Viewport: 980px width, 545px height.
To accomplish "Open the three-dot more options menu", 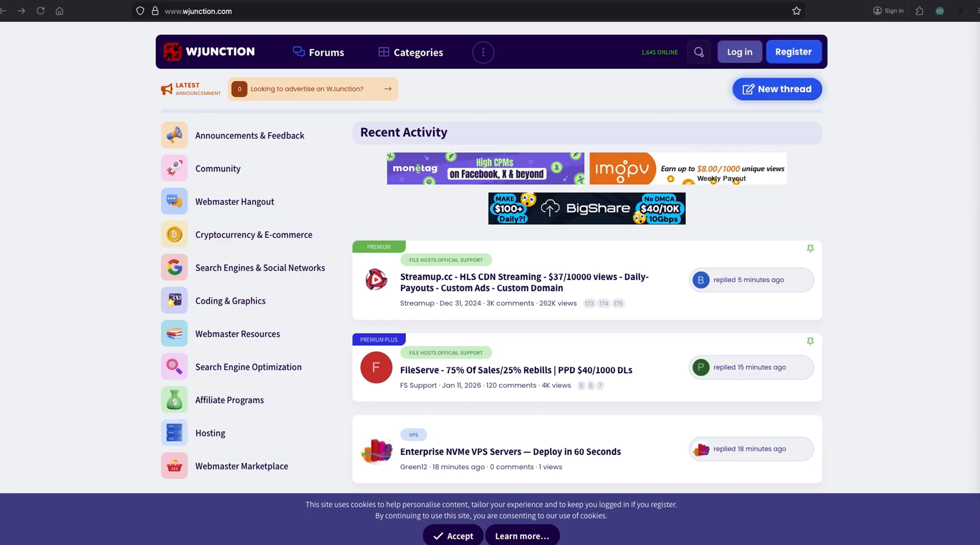I will point(483,52).
